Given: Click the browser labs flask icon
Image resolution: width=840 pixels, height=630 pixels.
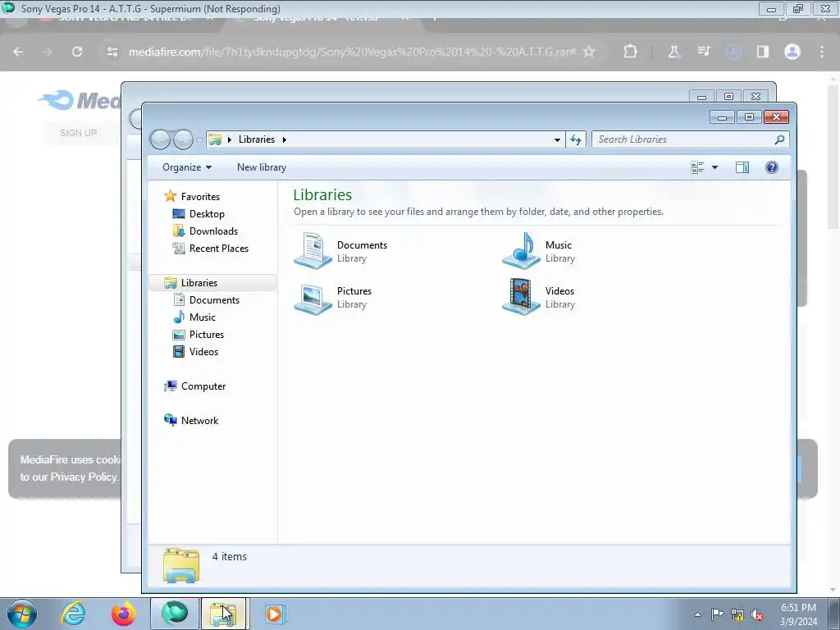Looking at the screenshot, I should (674, 52).
